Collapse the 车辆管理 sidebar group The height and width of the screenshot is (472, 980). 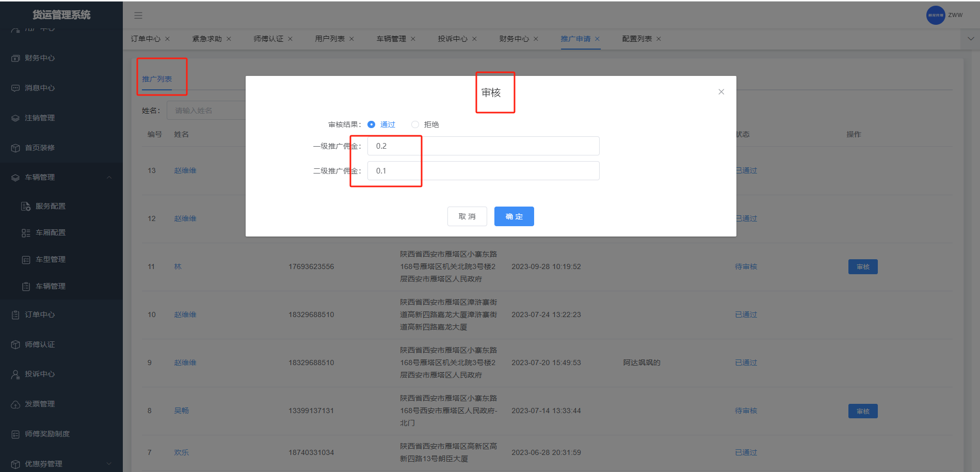[109, 178]
